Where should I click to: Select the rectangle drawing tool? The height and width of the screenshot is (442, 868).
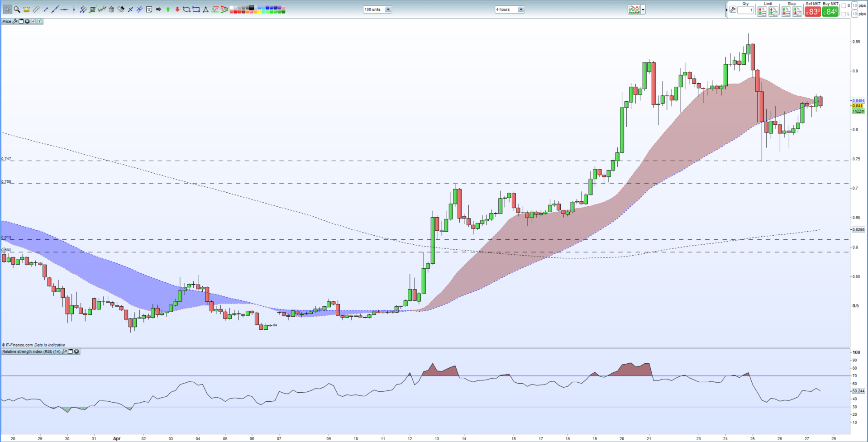[x=196, y=10]
